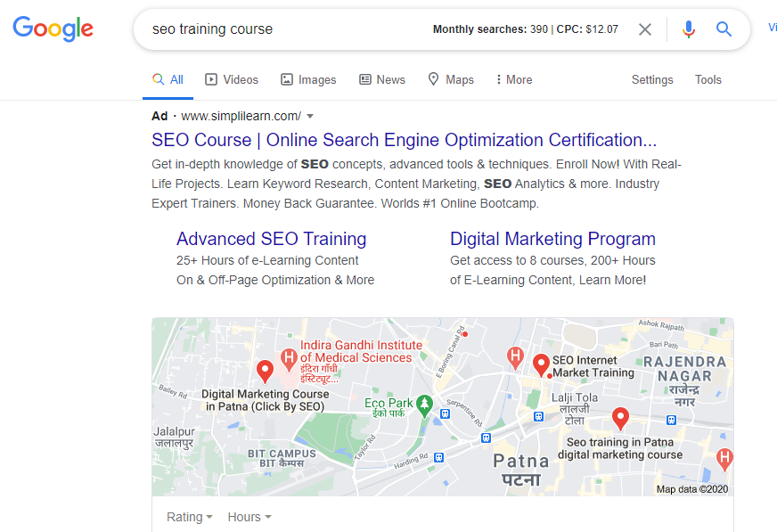Open search Settings
Screen dimensions: 777x532
tap(652, 79)
